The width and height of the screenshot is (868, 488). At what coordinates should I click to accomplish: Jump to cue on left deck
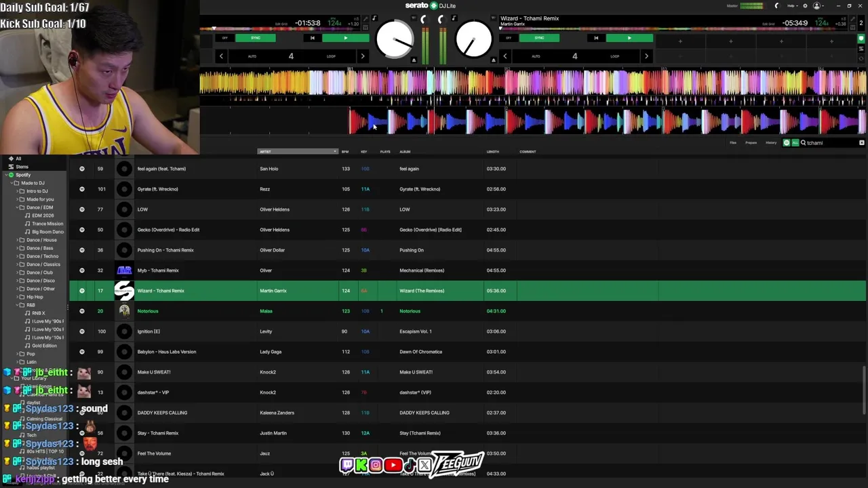pos(312,38)
